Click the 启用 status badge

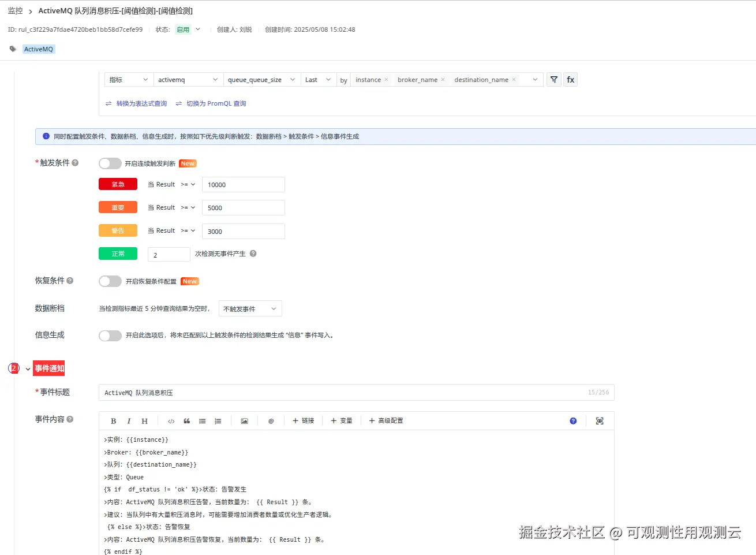click(x=183, y=29)
